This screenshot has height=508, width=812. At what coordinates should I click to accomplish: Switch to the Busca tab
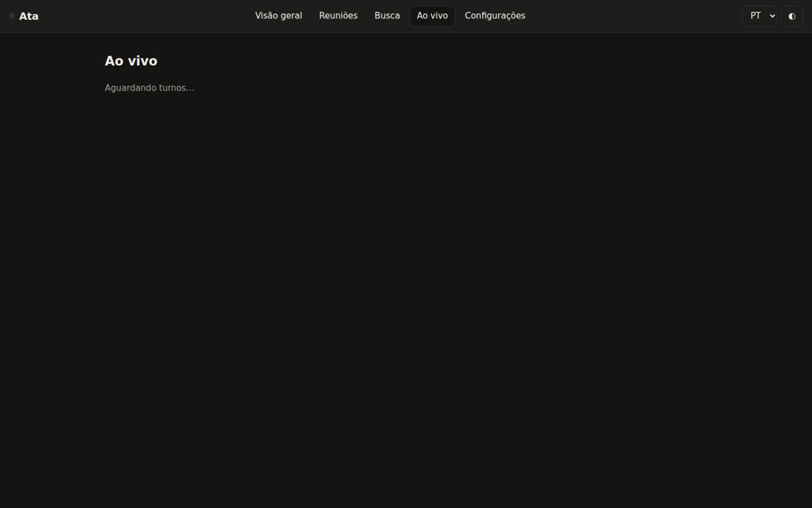click(x=387, y=16)
